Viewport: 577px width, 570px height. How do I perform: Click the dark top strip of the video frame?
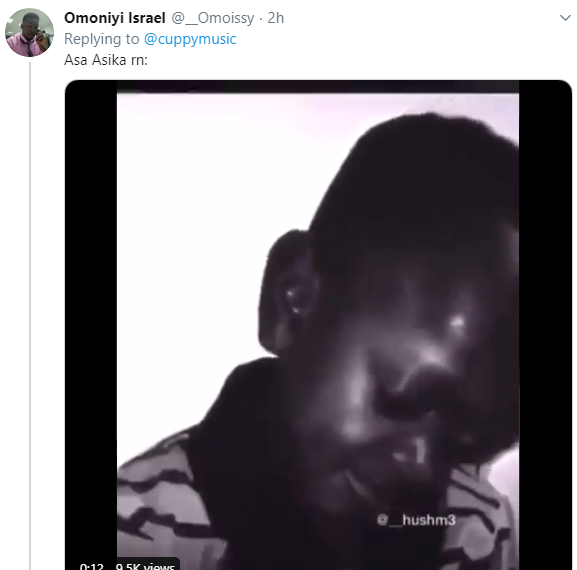[x=318, y=86]
